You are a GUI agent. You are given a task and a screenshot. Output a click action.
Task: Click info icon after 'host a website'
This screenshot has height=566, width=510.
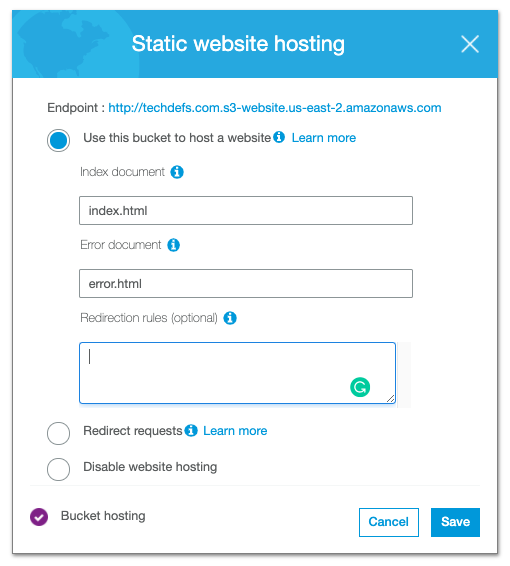tap(279, 137)
